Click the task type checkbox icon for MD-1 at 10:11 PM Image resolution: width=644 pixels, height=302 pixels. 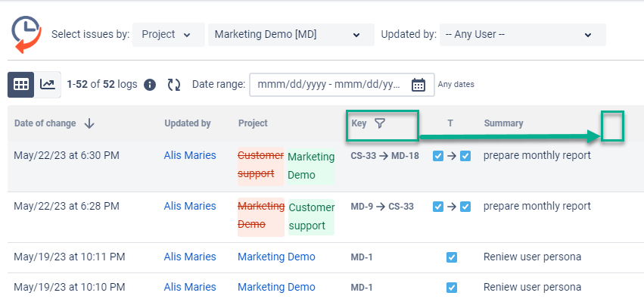coord(451,257)
